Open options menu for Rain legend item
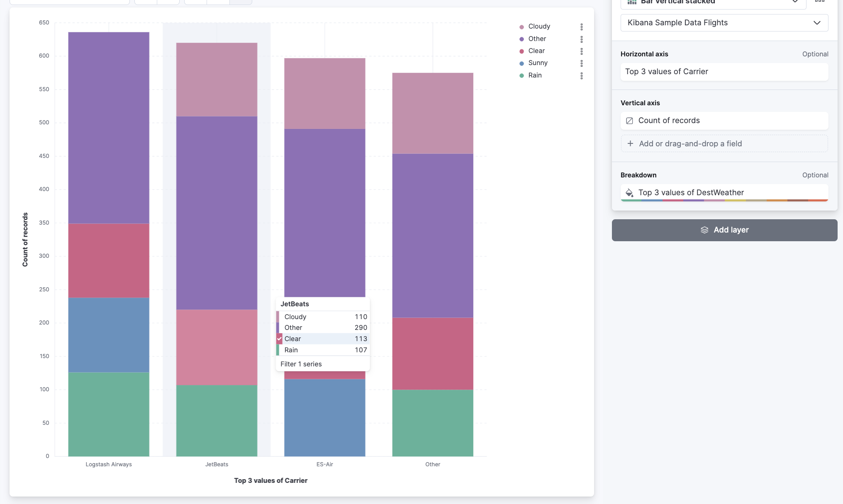 tap(581, 75)
